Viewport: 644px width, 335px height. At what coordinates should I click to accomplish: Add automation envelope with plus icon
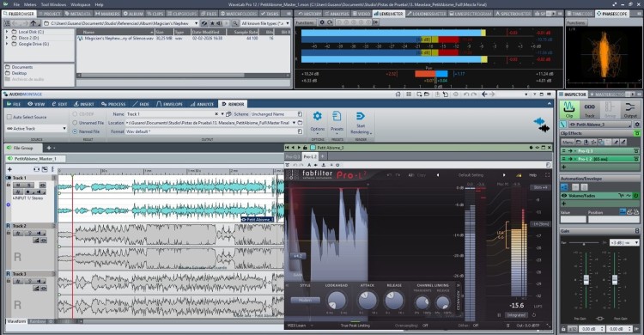[564, 204]
